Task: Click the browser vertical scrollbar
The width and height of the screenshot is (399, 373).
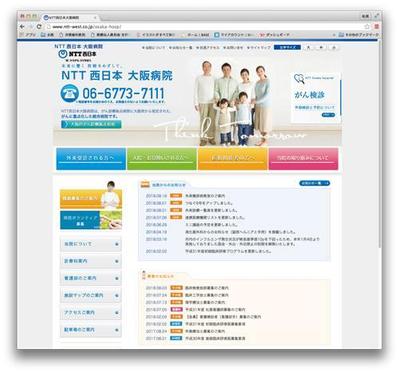Action: click(x=380, y=143)
